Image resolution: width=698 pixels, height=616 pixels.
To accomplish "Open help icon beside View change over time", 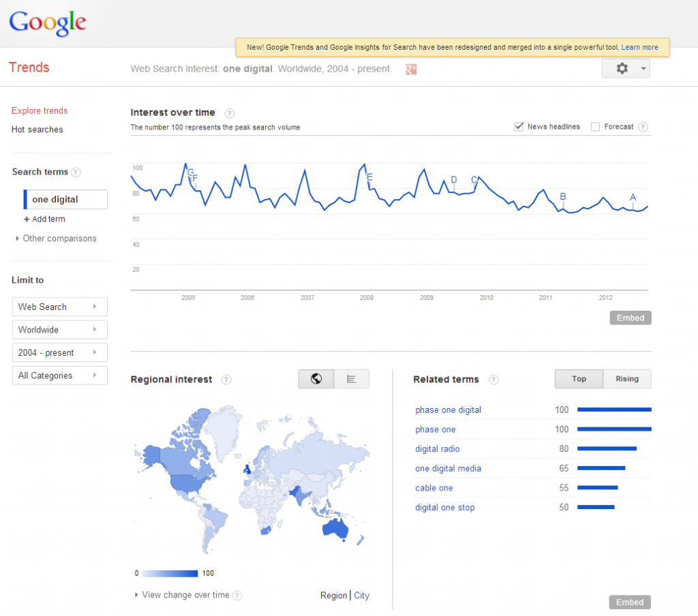I will pos(238,596).
